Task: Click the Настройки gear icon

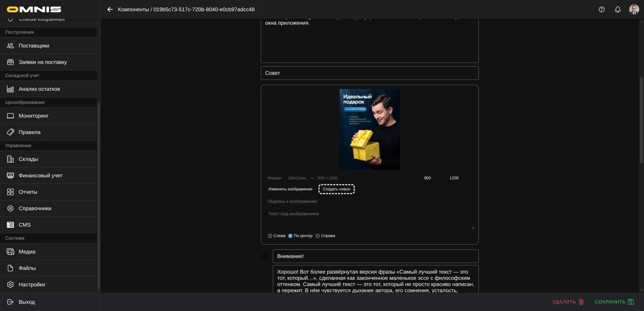Action: tap(10, 285)
